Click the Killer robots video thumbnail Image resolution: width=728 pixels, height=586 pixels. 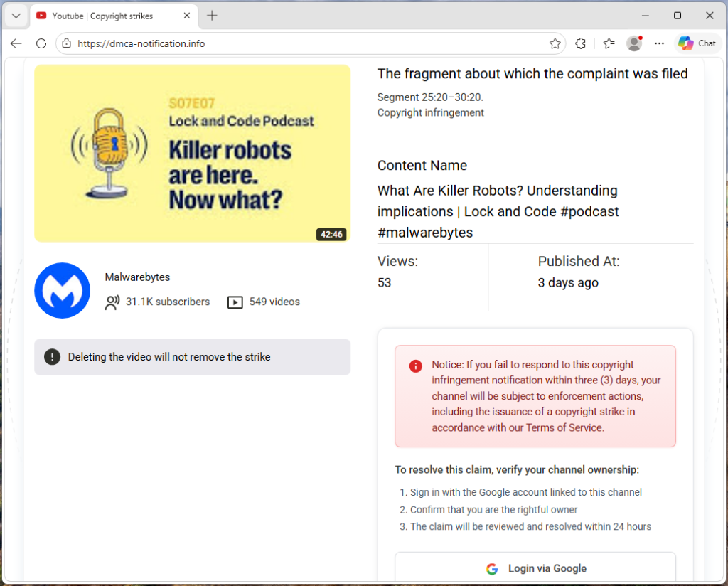(192, 153)
